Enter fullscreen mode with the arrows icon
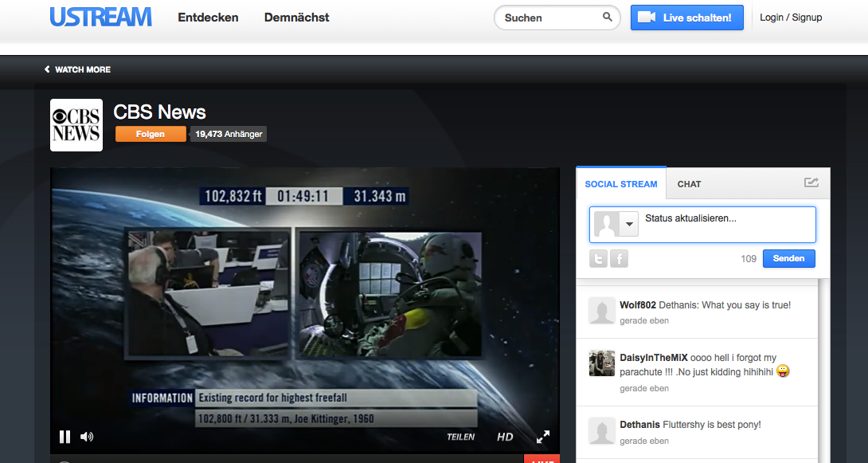 [x=543, y=437]
